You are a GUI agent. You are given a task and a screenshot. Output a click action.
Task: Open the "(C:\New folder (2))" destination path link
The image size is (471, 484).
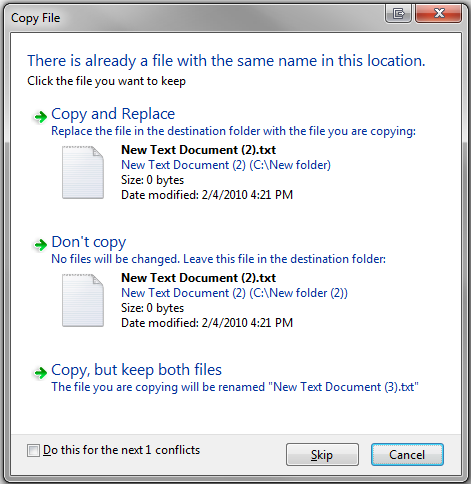298,293
